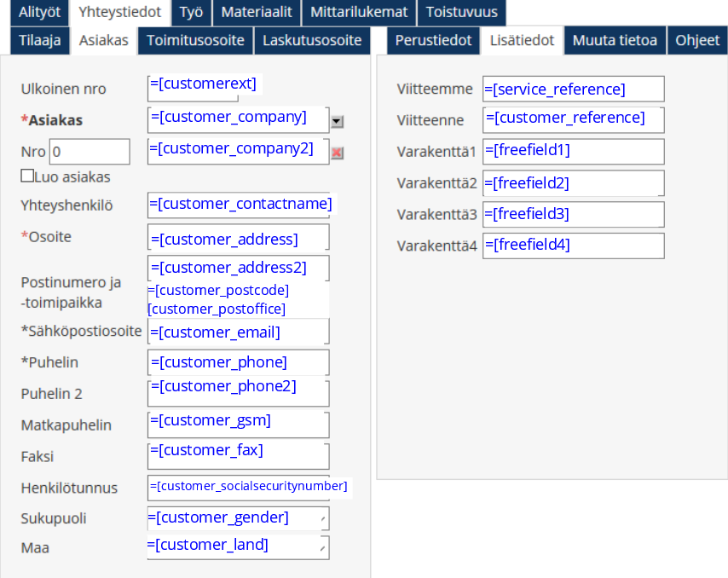Switch to the Tilaaja sub-tab
This screenshot has width=728, height=578.
tap(39, 40)
